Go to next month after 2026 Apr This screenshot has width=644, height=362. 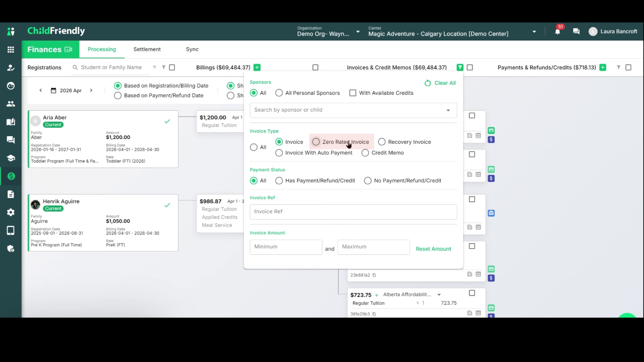click(91, 90)
